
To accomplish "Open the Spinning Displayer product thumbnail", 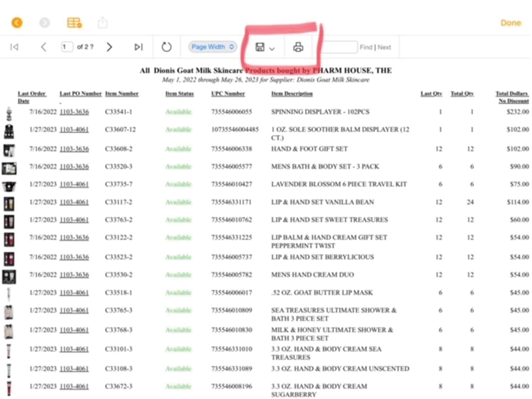I will pyautogui.click(x=9, y=113).
